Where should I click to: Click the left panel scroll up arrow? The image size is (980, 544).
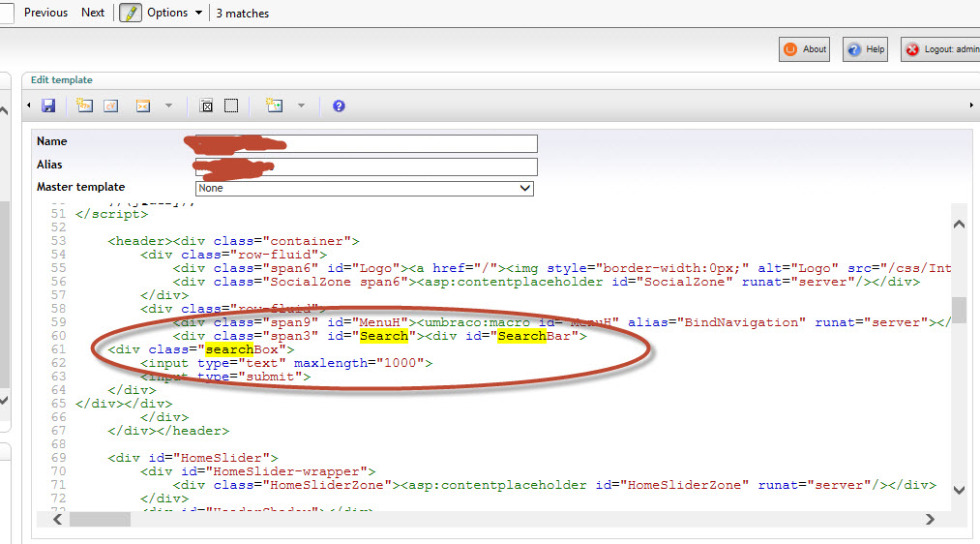(4, 111)
